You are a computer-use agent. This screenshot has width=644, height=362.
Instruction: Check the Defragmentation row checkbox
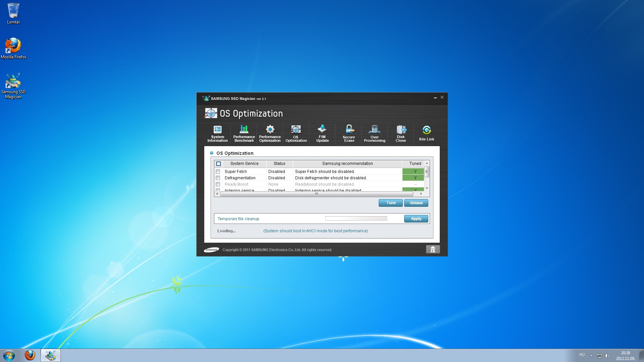tap(218, 178)
